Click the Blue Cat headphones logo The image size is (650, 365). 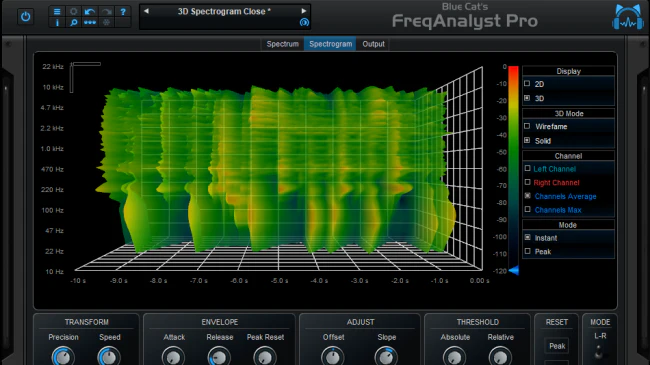[628, 17]
